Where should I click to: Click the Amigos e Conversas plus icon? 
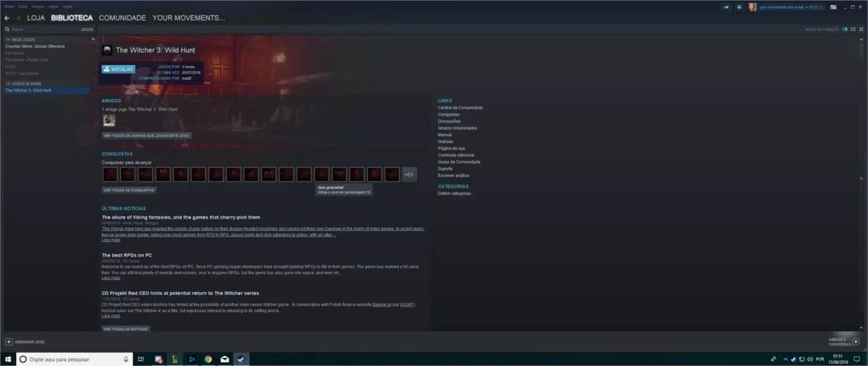pos(856,342)
